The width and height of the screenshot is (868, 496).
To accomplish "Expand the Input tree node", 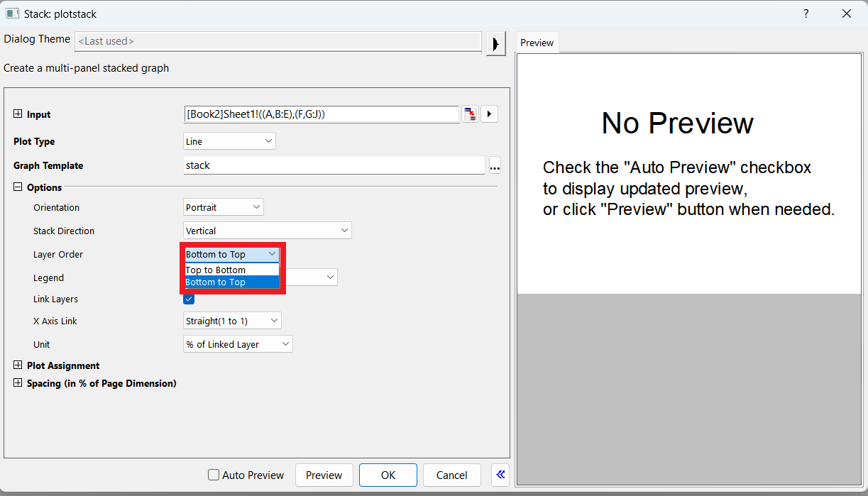I will (18, 114).
